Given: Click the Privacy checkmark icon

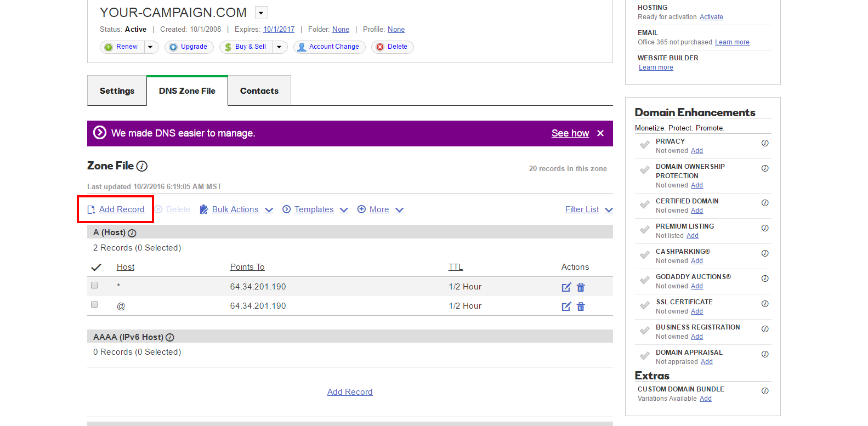Looking at the screenshot, I should pos(645,145).
